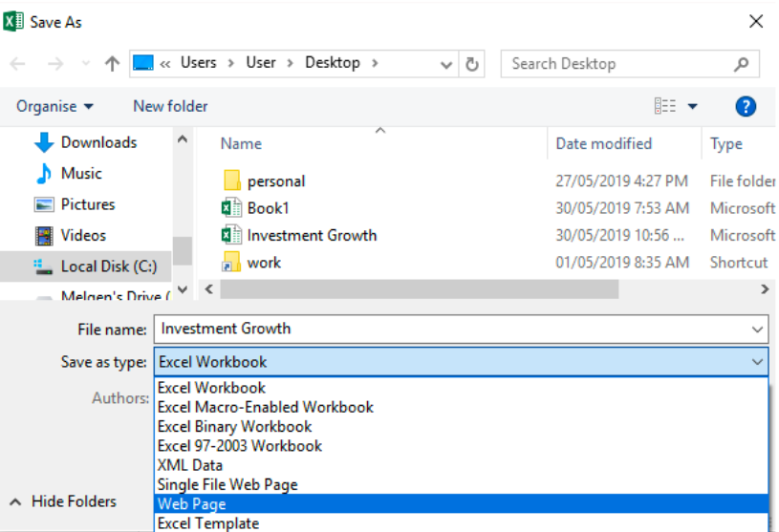Change the view layout icon

664,106
